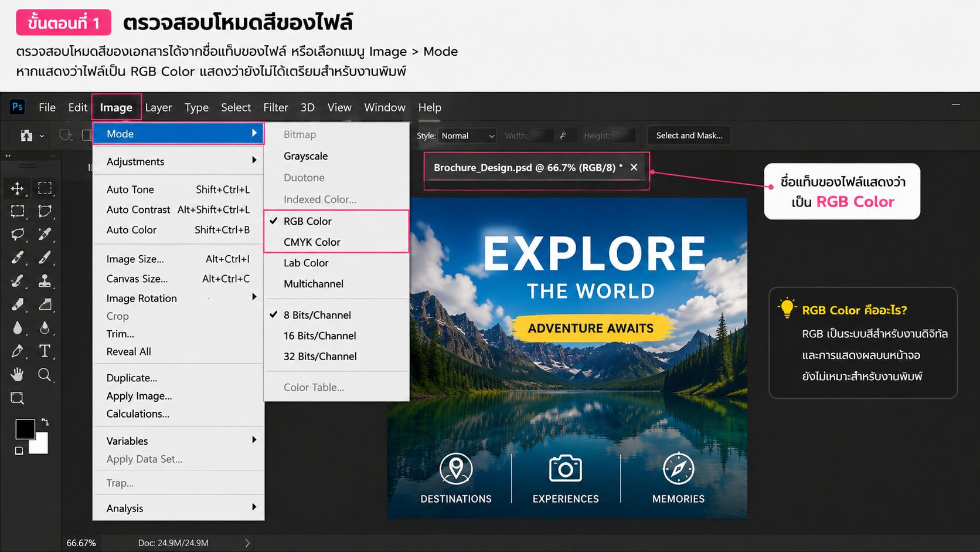Select the Eraser tool
This screenshot has width=980, height=552.
(x=17, y=304)
